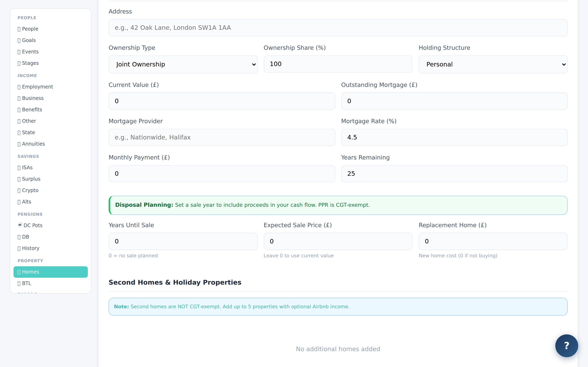Click the BTL icon in the sidebar
The width and height of the screenshot is (588, 367).
pos(19,283)
